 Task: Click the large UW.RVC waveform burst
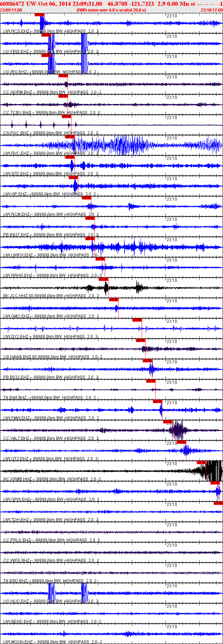tap(130, 145)
